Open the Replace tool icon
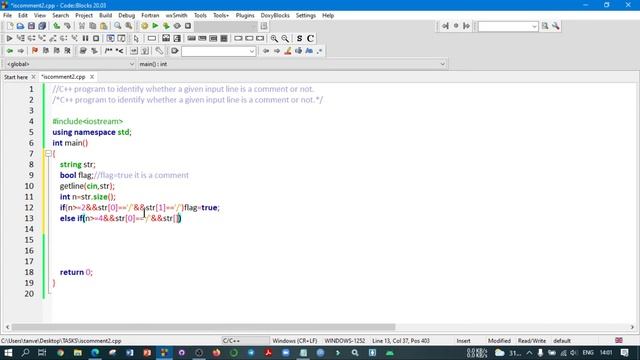 click(129, 26)
